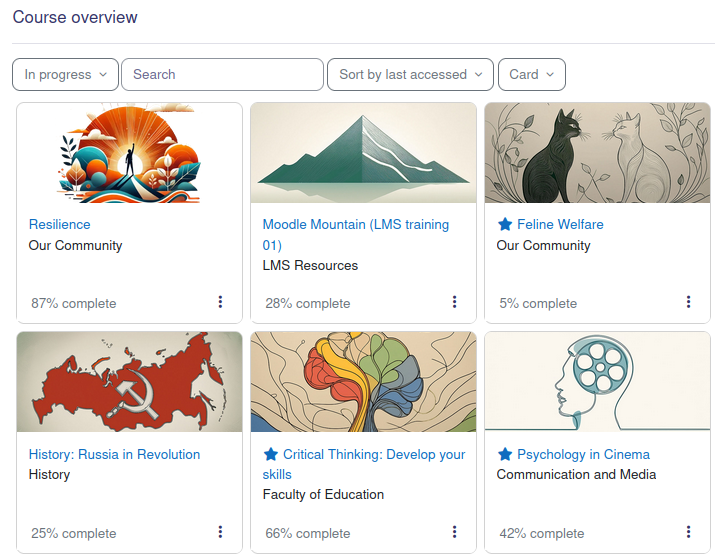This screenshot has width=726, height=558.
Task: Click the green mountain course image
Action: tap(363, 153)
